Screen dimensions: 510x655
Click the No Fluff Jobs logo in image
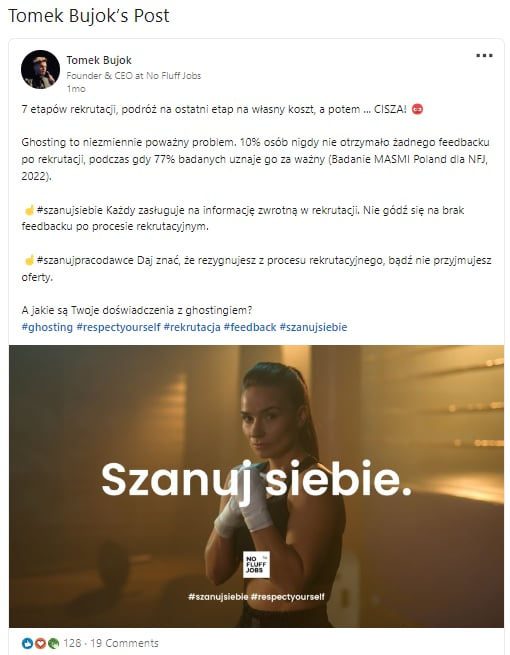(256, 564)
